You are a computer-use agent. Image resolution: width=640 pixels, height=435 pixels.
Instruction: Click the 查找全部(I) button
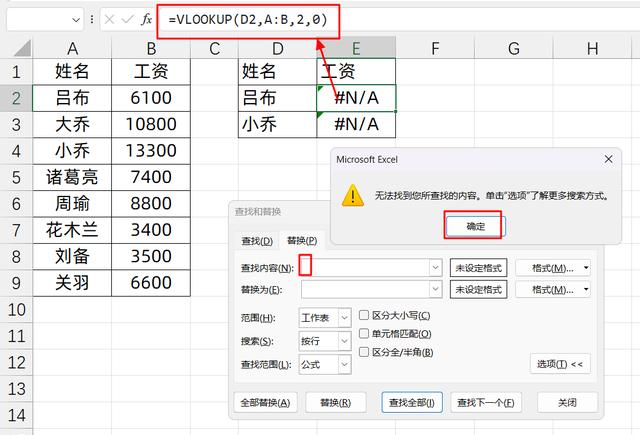coord(412,402)
